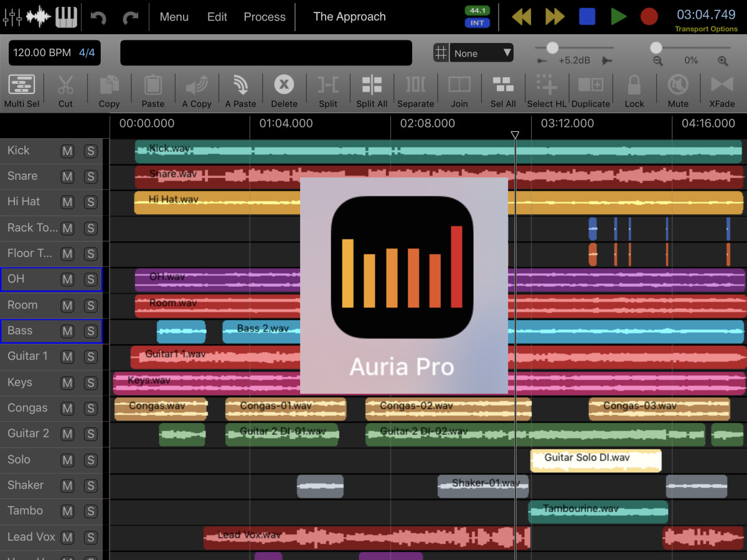Click the Undo arrow icon

[x=99, y=17]
